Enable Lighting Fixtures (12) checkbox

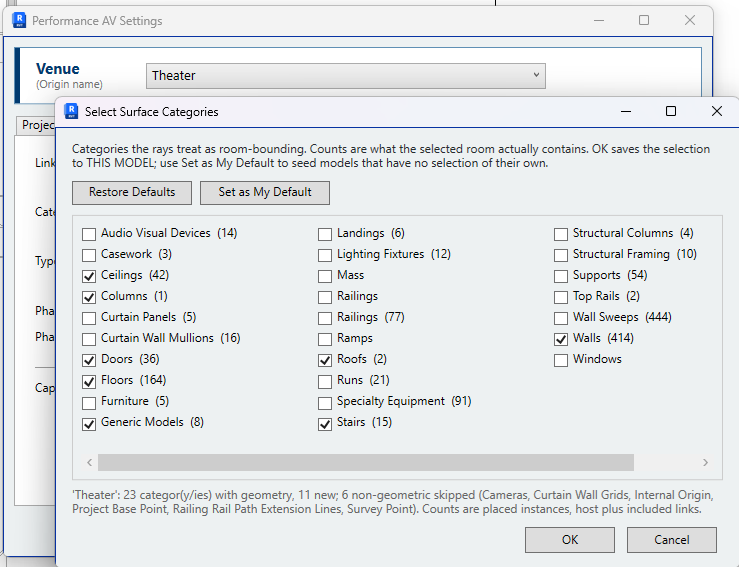[325, 255]
